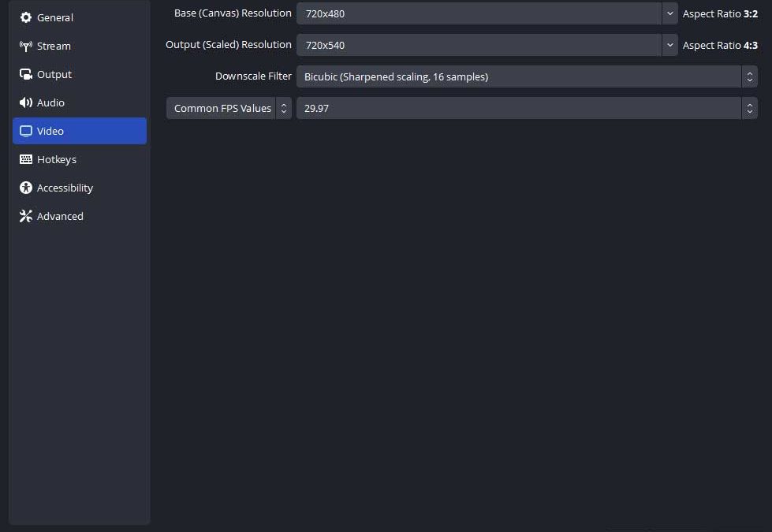772x532 pixels.
Task: Click the Stream antenna icon
Action: pyautogui.click(x=25, y=46)
